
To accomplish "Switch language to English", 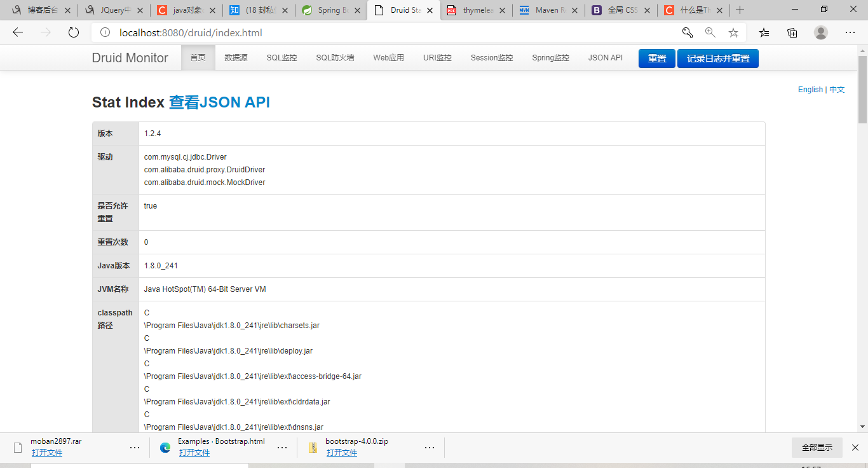I will pyautogui.click(x=810, y=90).
